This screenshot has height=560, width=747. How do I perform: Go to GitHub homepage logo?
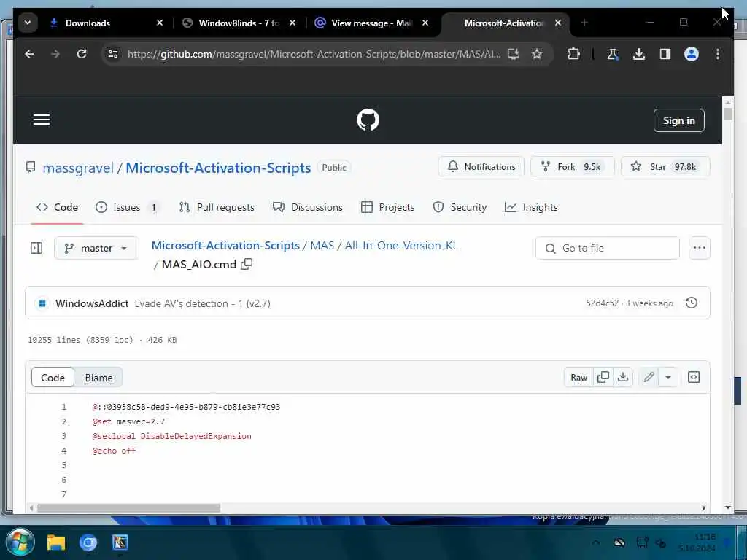(x=368, y=120)
